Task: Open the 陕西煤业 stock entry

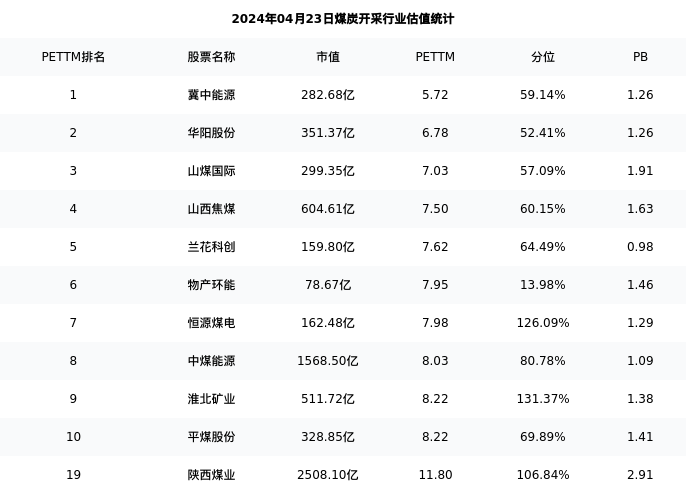Action: coord(211,475)
